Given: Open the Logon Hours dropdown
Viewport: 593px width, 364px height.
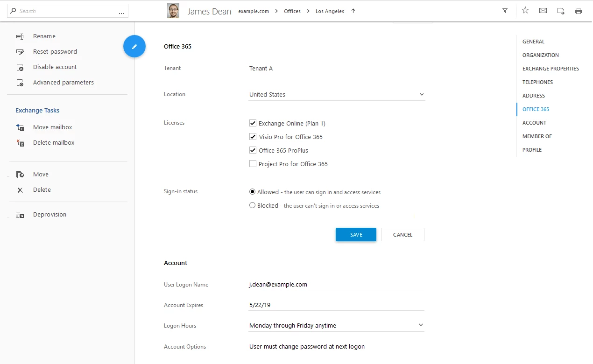Looking at the screenshot, I should [337, 325].
